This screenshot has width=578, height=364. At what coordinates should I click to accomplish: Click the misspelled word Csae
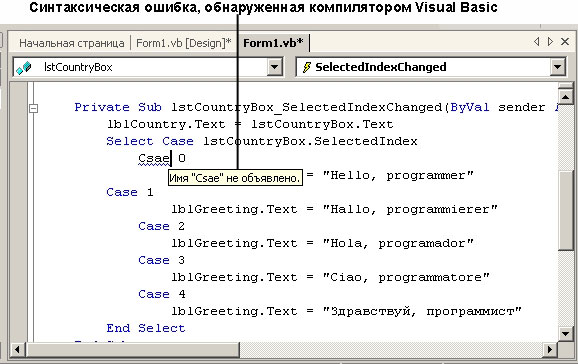click(x=154, y=159)
